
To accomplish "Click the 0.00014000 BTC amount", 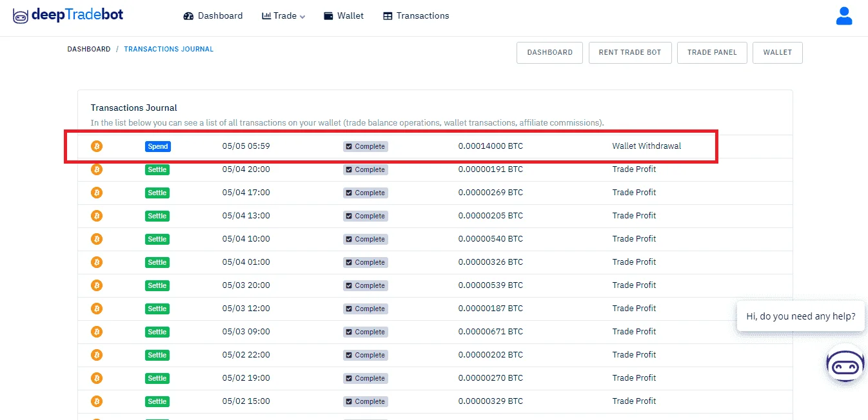I will 491,146.
